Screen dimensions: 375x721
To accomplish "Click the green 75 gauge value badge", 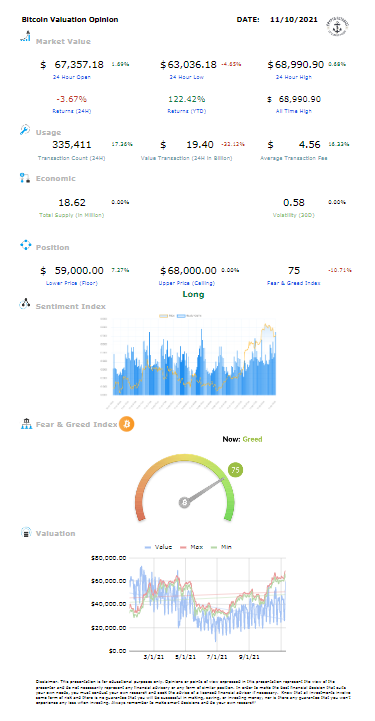I will click(x=236, y=470).
